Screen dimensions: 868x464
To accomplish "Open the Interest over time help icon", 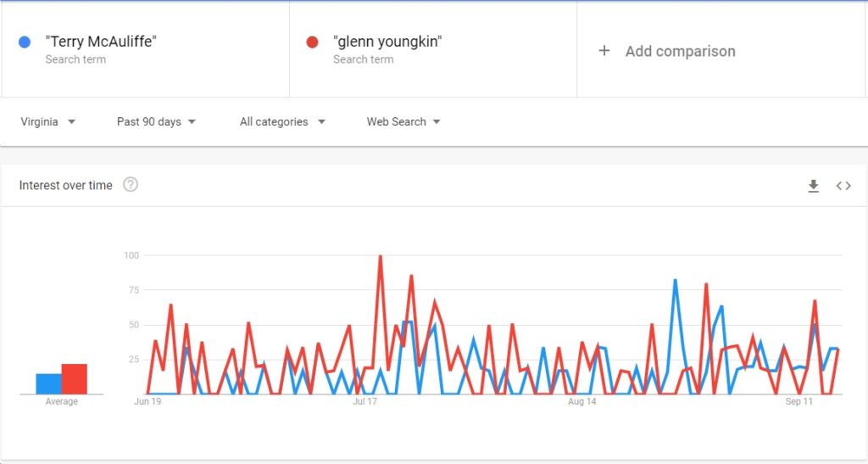I will [130, 184].
